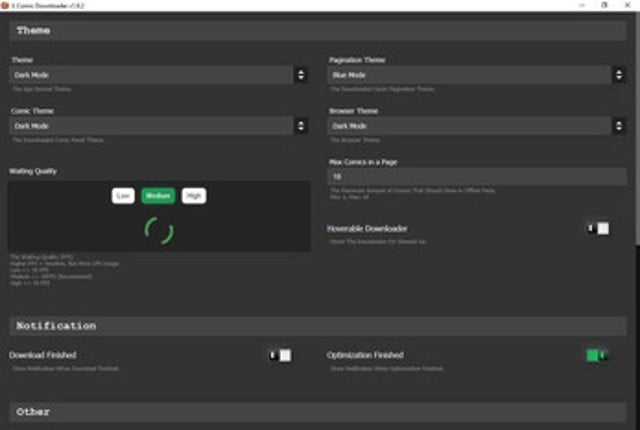640x430 pixels.
Task: Disable the Optimization Finished notification switch
Action: [598, 355]
